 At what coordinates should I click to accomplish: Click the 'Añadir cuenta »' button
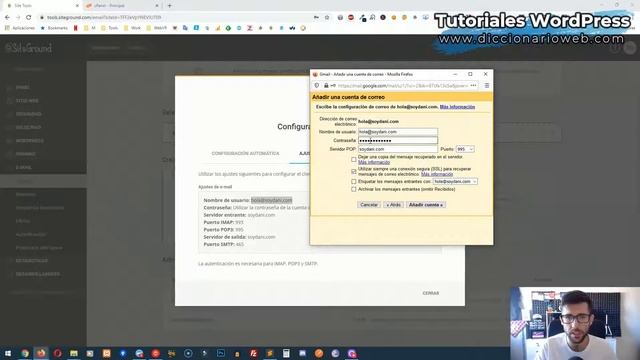pyautogui.click(x=426, y=205)
